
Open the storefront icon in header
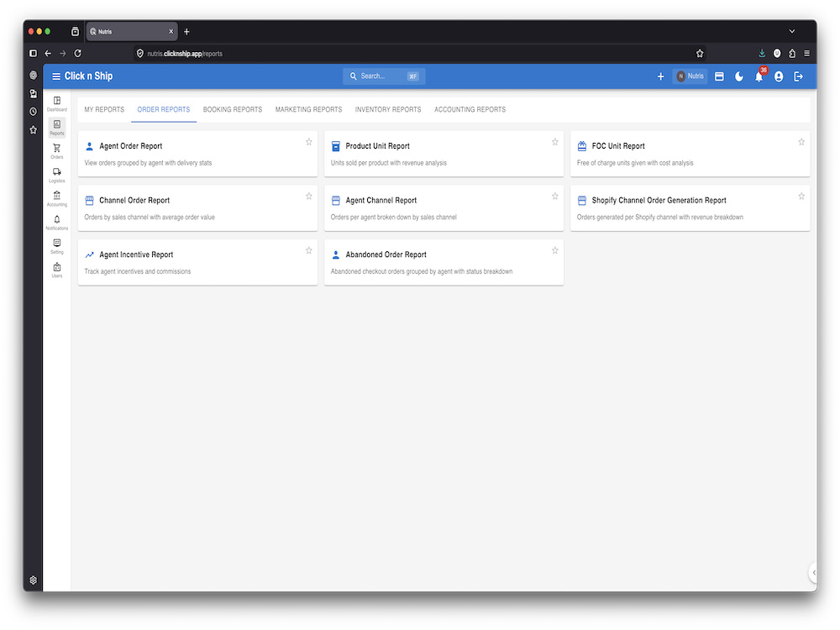coord(719,76)
